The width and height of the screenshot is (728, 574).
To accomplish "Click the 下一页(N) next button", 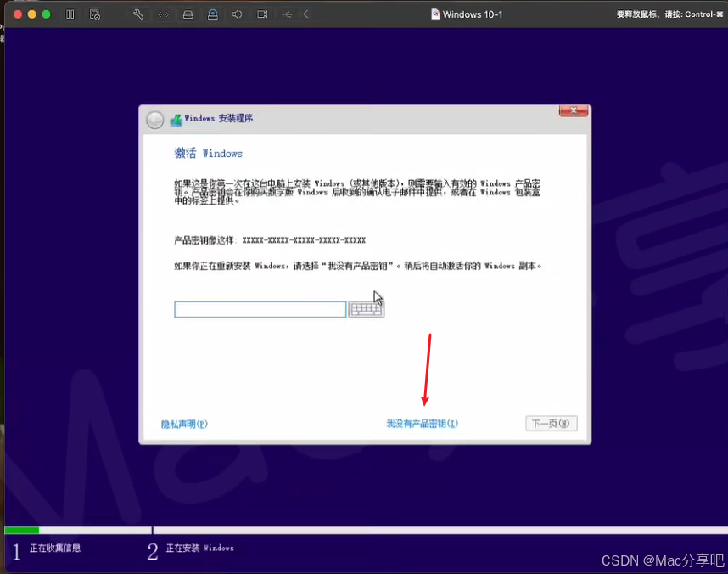I will click(552, 424).
